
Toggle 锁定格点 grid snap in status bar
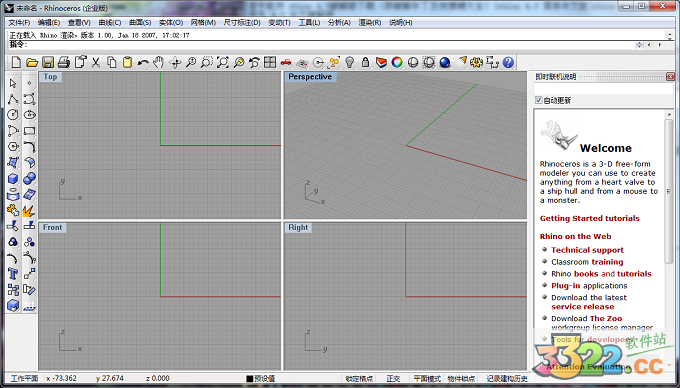(359, 378)
